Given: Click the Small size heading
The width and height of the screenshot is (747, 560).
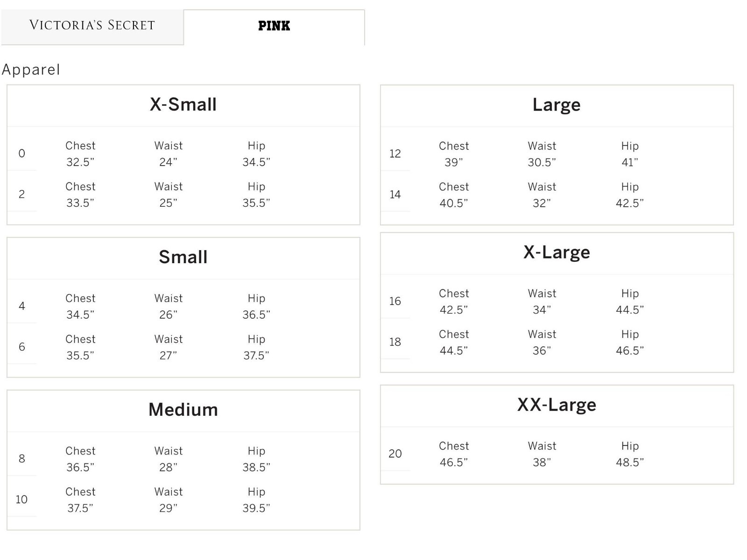Looking at the screenshot, I should tap(183, 257).
